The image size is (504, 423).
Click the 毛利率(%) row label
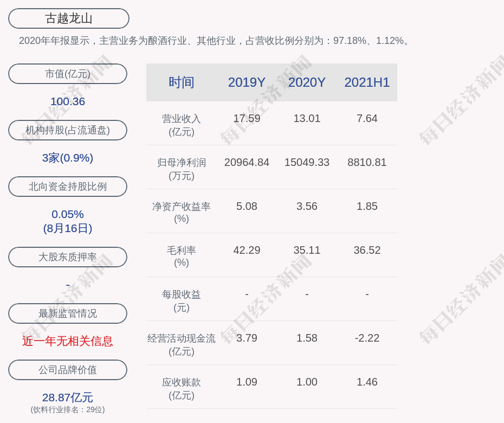182,257
